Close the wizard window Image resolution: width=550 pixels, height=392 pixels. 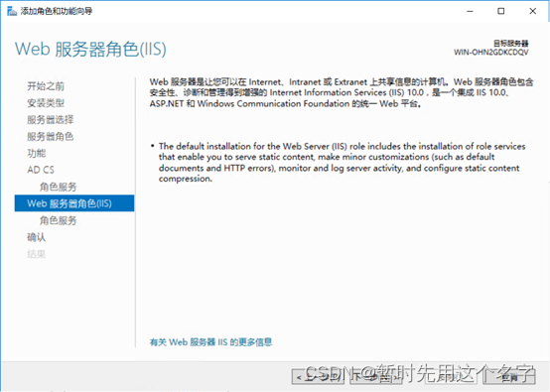coord(532,11)
